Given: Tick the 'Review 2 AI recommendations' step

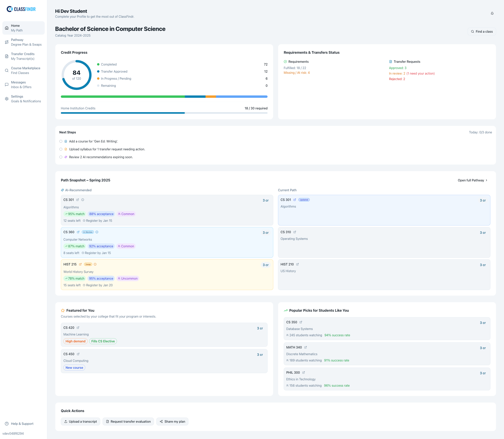Looking at the screenshot, I should coord(61,157).
